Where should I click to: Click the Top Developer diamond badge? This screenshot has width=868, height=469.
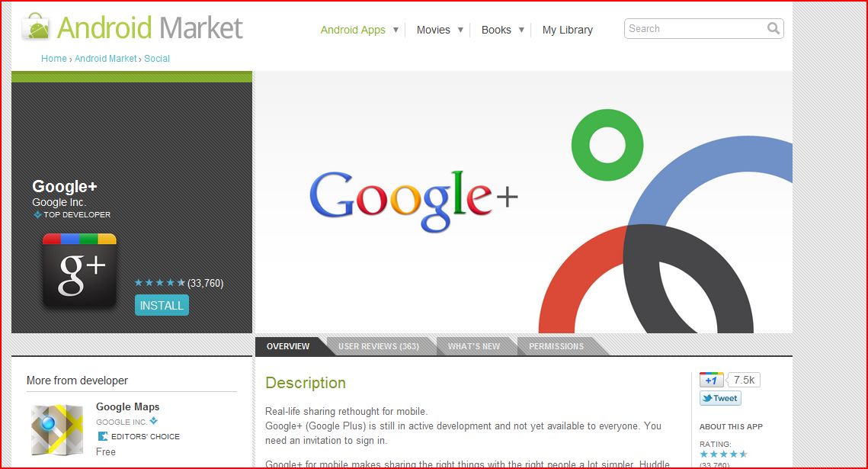[37, 214]
